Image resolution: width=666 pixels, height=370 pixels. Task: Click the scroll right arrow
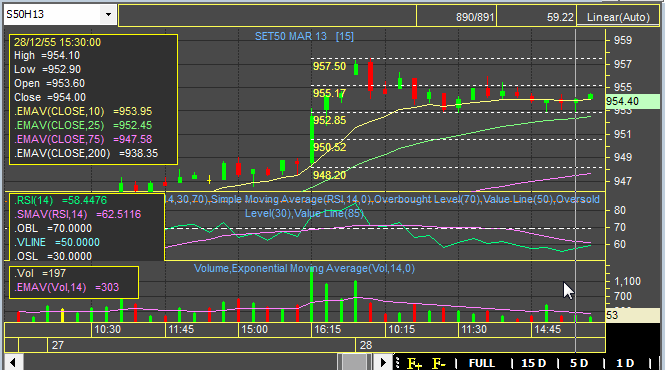pyautogui.click(x=383, y=362)
